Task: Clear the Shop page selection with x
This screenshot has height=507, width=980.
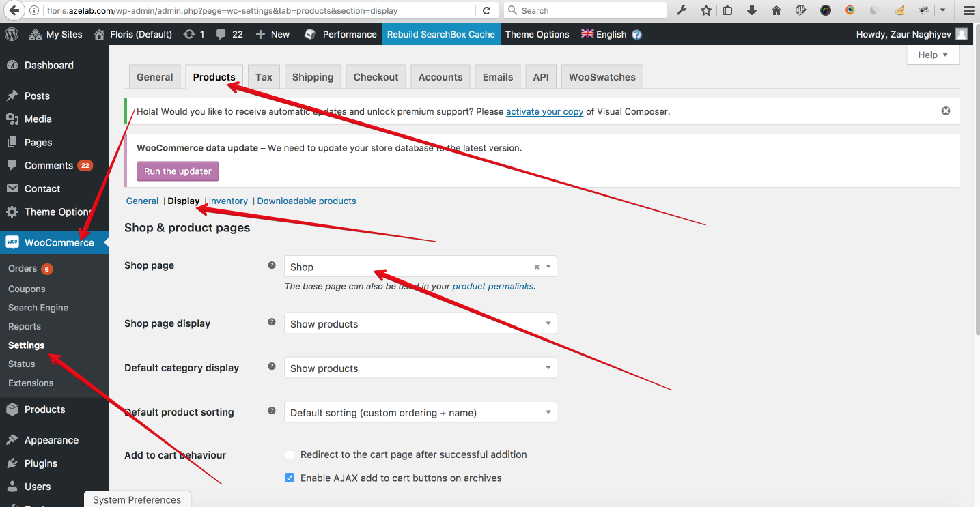Action: coord(537,267)
